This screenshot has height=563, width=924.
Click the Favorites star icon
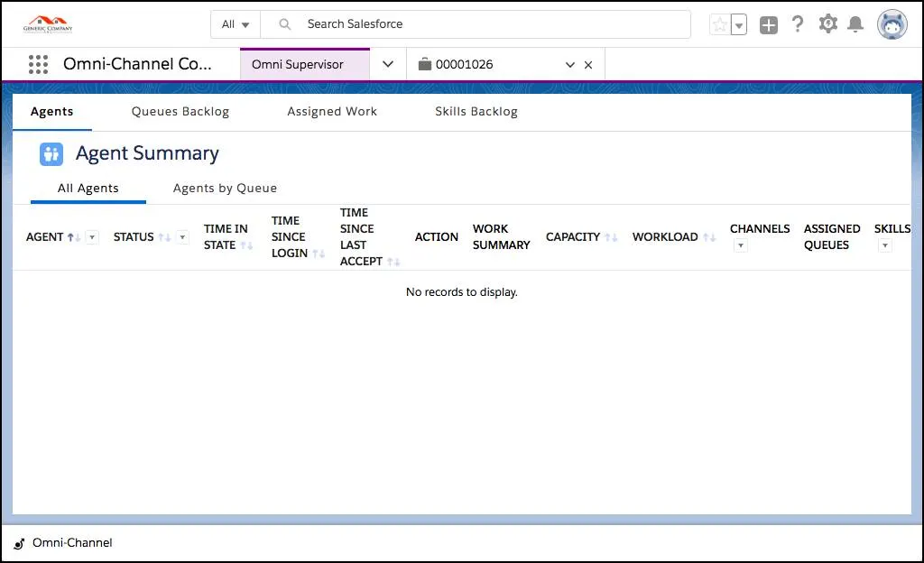click(x=719, y=24)
